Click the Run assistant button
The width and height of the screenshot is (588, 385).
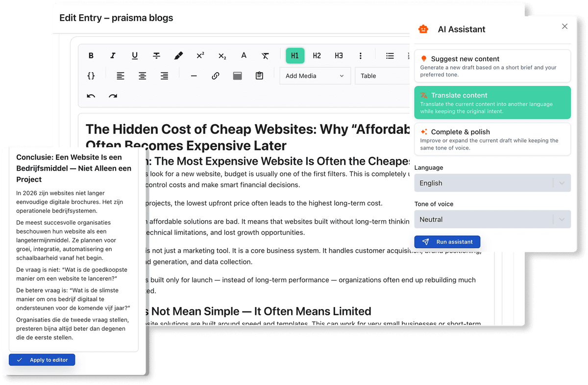pyautogui.click(x=447, y=242)
